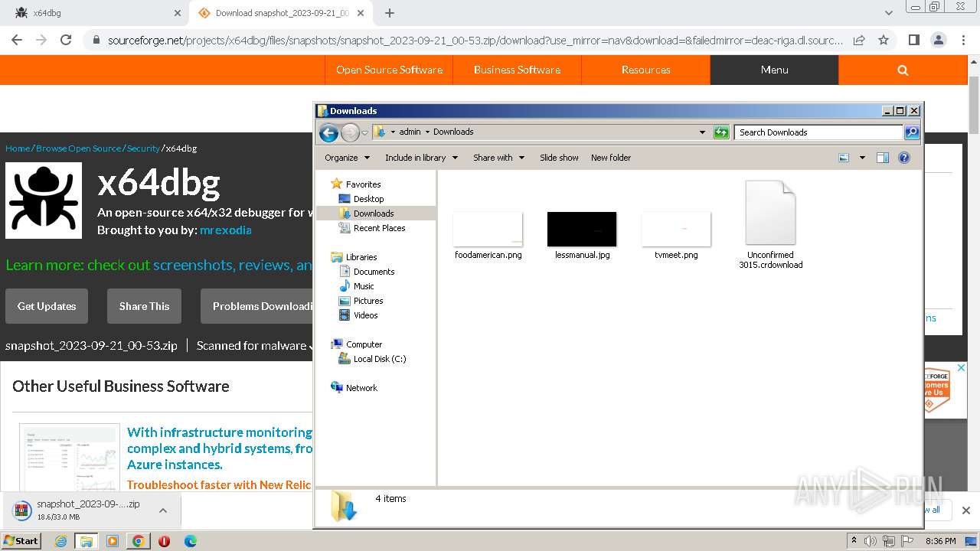The image size is (980, 551).
Task: Click Opera icon on taskbar
Action: (x=165, y=541)
